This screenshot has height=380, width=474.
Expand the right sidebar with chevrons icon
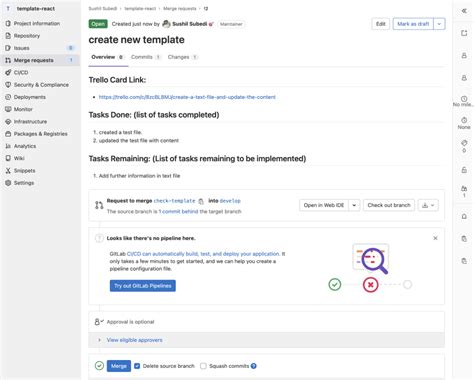[x=464, y=11]
